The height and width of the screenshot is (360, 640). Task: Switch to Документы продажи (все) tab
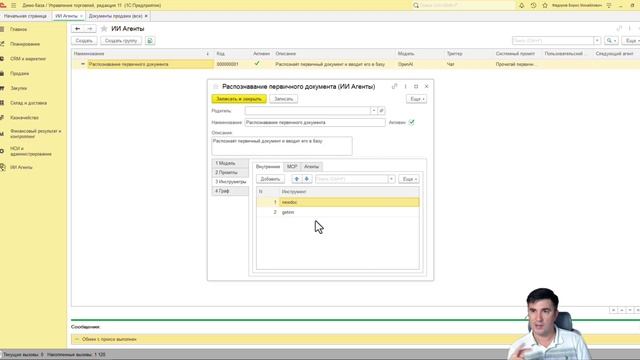pyautogui.click(x=116, y=16)
